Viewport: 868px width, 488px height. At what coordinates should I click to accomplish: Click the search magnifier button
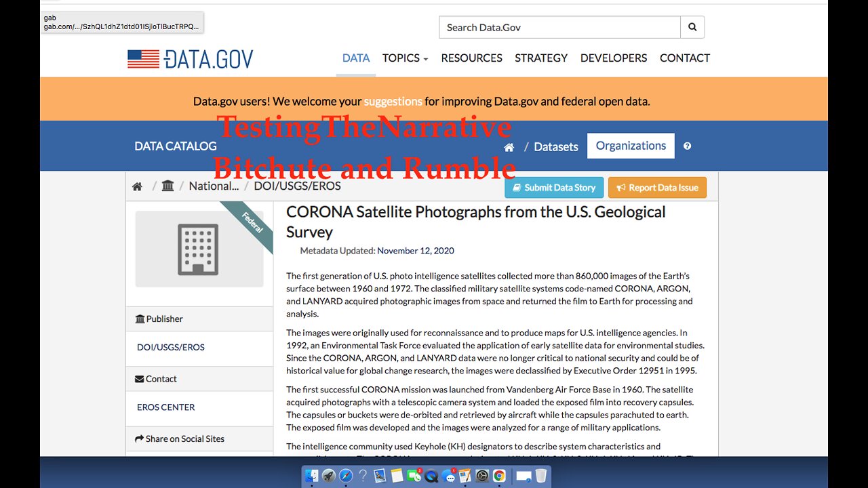(692, 27)
